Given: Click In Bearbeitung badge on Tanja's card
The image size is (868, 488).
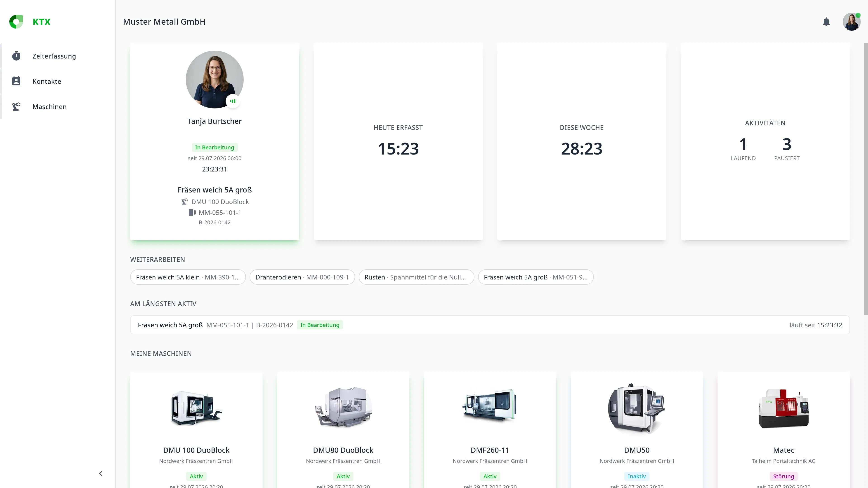Looking at the screenshot, I should [x=215, y=147].
